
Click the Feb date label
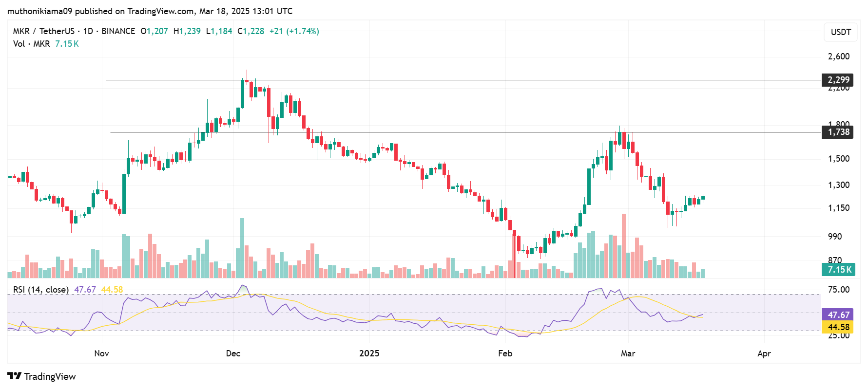(x=505, y=353)
